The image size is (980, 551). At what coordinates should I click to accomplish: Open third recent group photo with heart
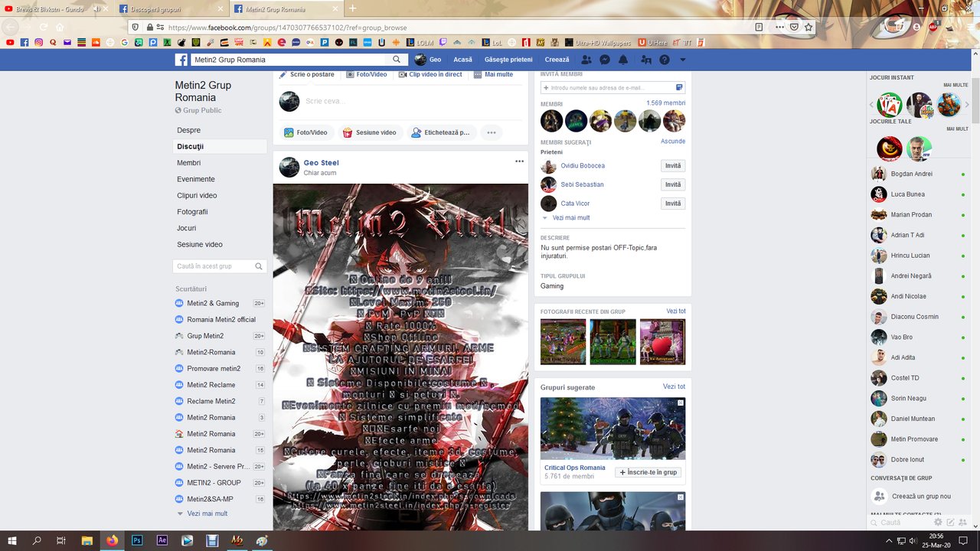[662, 341]
